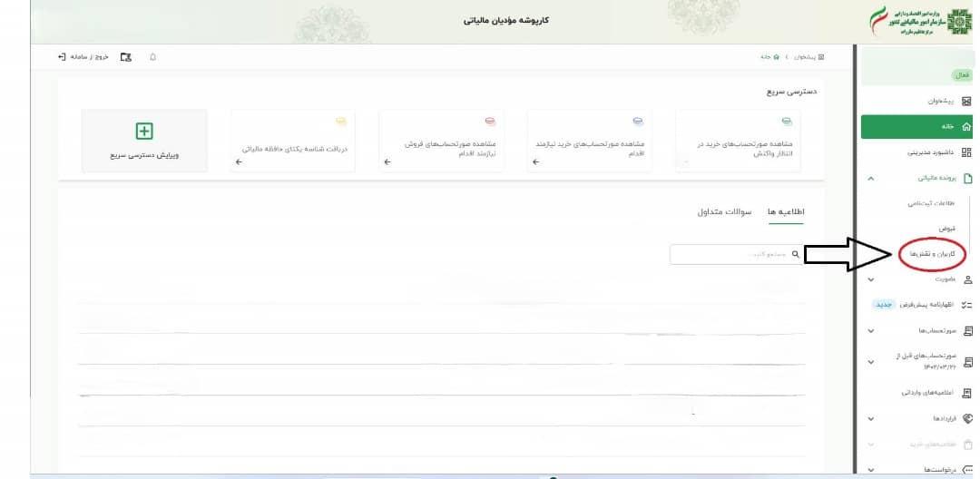
Task: Open دریافت شناسه یکتای حافظه مالیاتی card
Action: tap(292, 141)
